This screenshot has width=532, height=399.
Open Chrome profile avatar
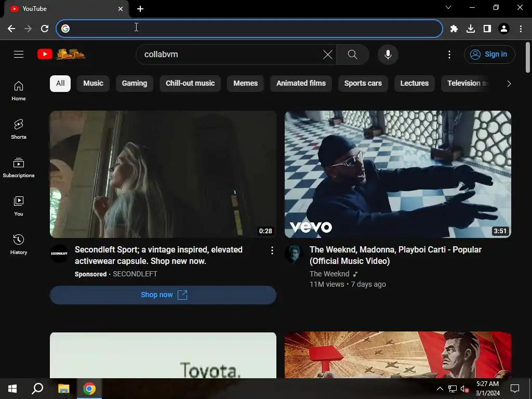504,29
